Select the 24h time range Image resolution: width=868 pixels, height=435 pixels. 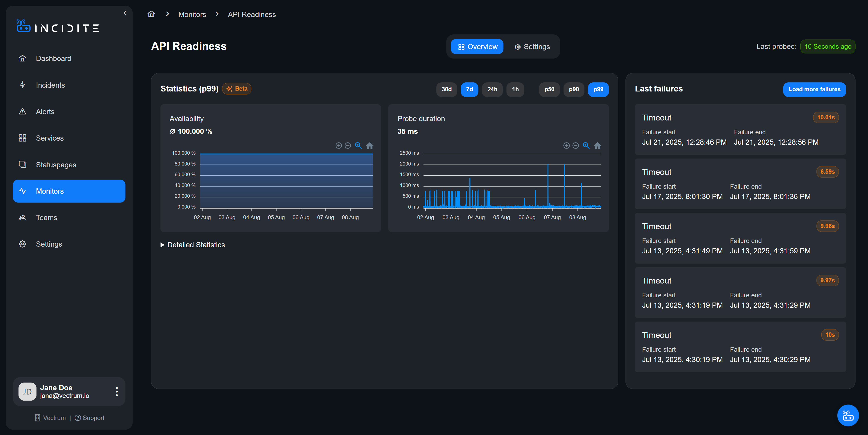point(492,89)
